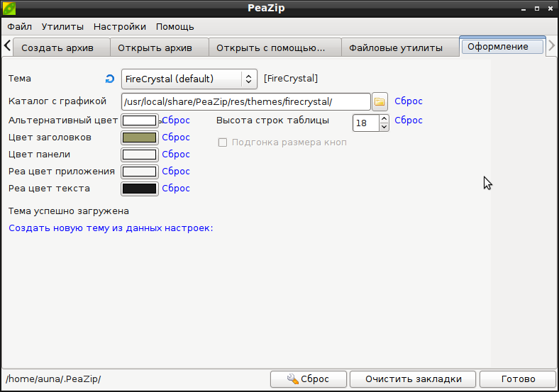Increase table row height with the up arrow

(384, 118)
